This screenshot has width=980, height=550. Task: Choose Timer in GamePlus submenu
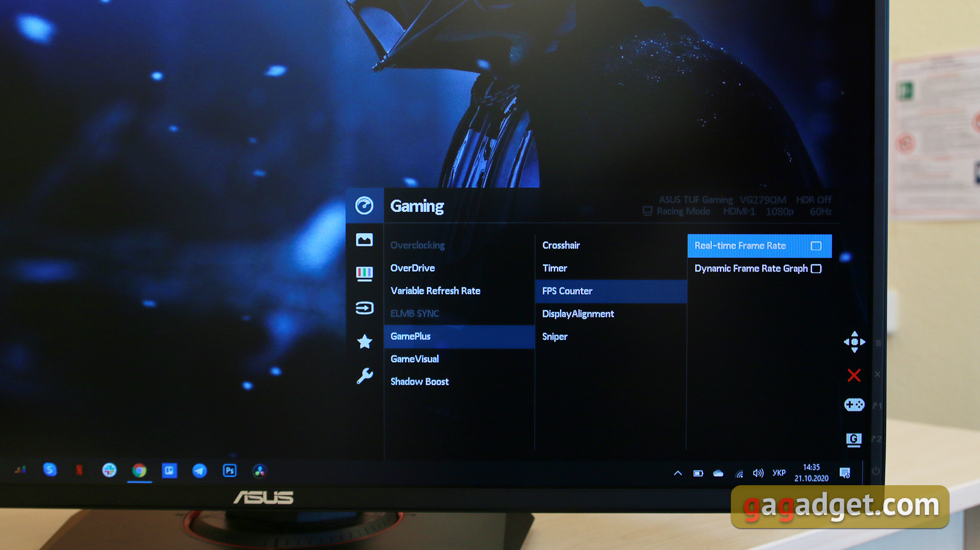point(611,268)
